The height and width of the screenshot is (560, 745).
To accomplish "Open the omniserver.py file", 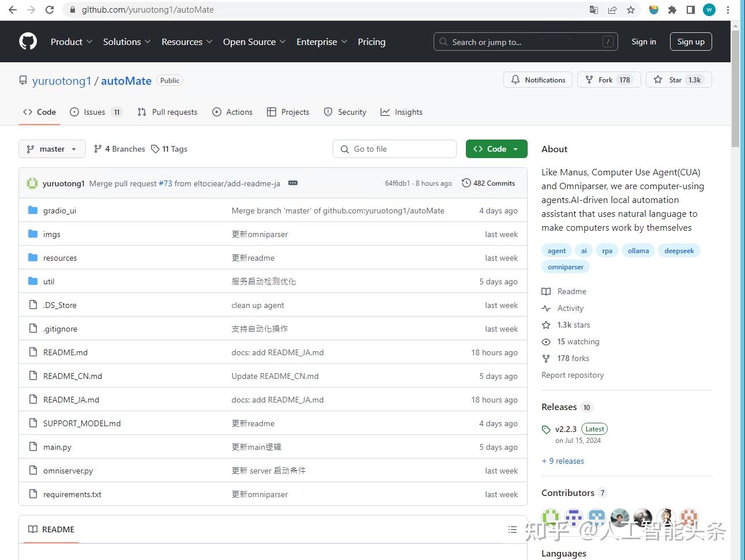I will [68, 471].
